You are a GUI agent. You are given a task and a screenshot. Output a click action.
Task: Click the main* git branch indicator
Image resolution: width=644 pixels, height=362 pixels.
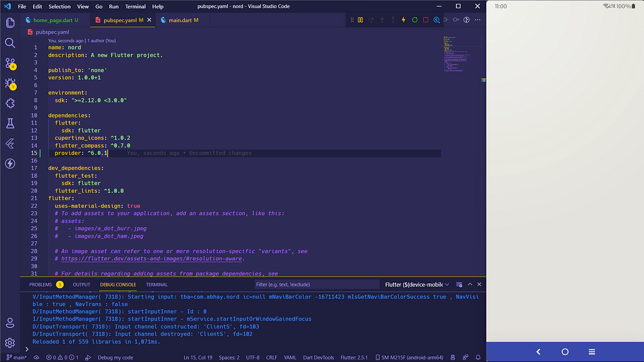(16, 358)
